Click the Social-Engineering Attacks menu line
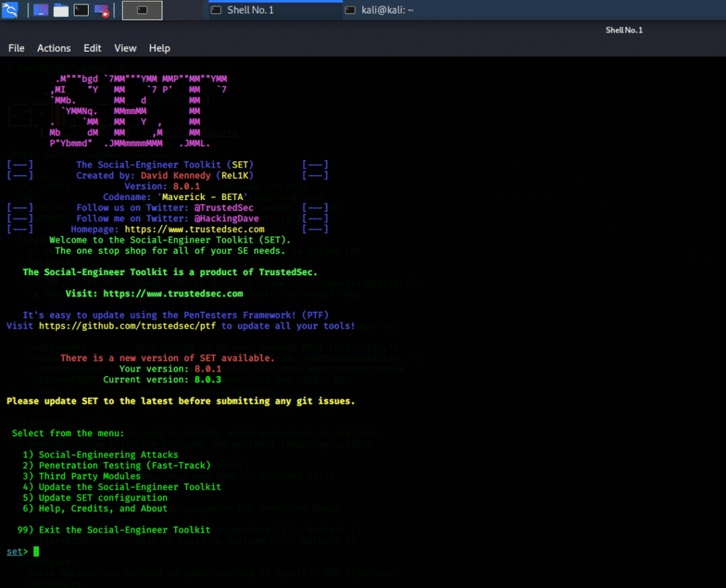Screen dimensions: 726x588 (x=108, y=455)
